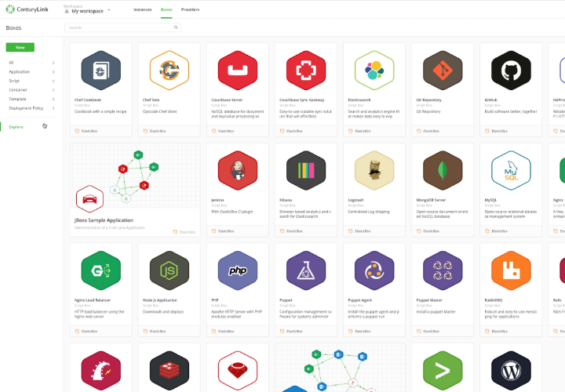The width and height of the screenshot is (565, 392).
Task: Open the Couchbase Sync Gateway icon
Action: (306, 71)
